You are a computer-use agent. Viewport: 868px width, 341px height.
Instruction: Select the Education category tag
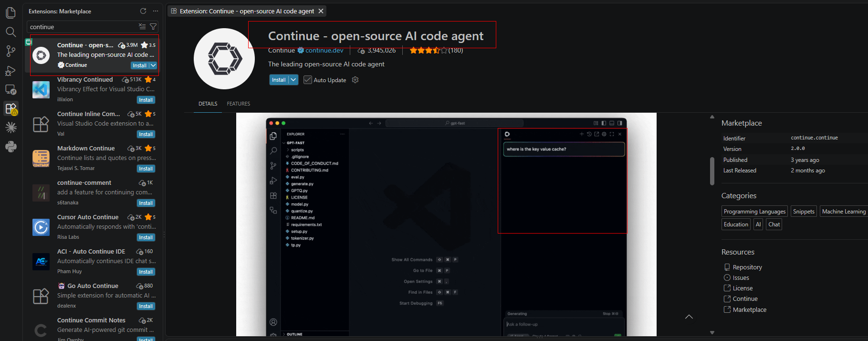coord(736,224)
